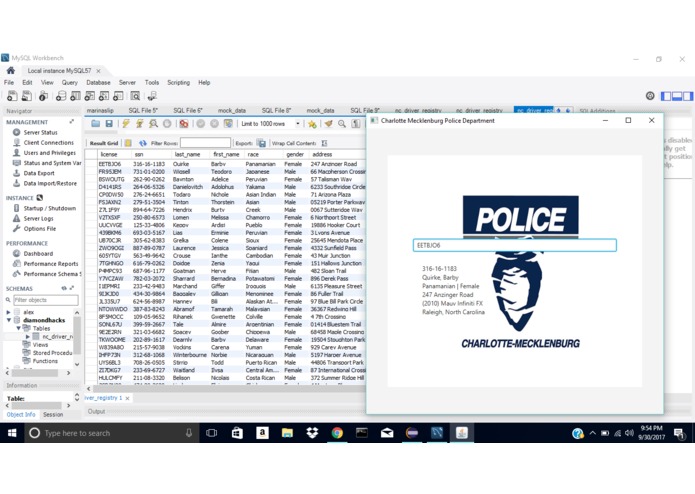
Task: Open Chrome from the taskbar
Action: 337,433
